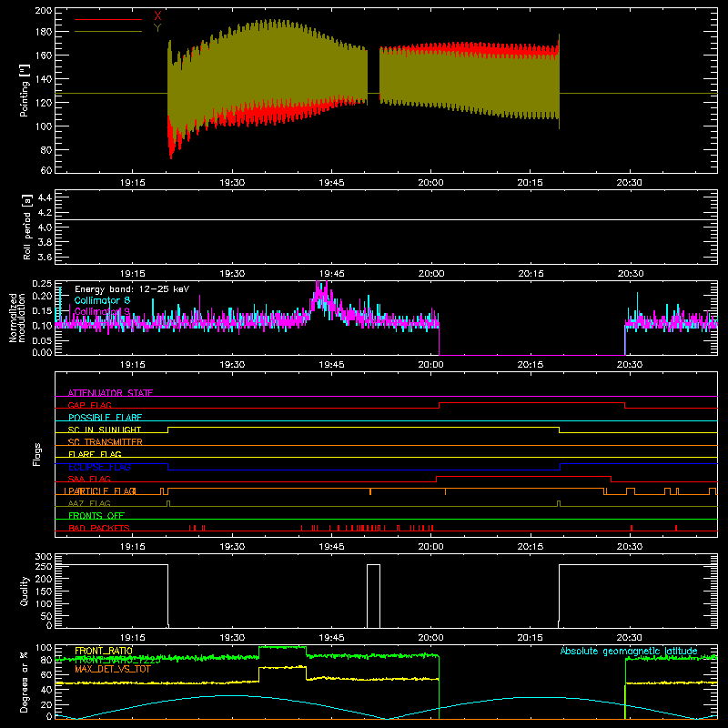Click the SC_TRANSMITTER flag label
The height and width of the screenshot is (728, 728).
tap(105, 441)
